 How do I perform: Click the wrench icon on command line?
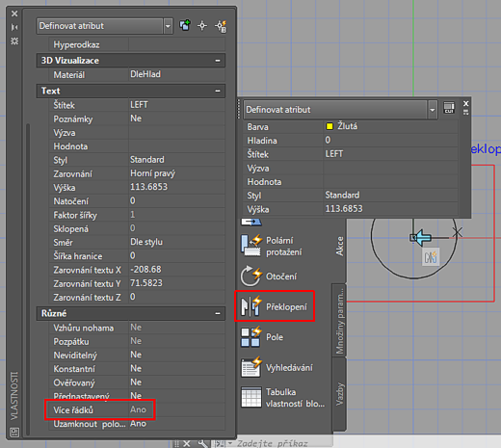tap(203, 443)
